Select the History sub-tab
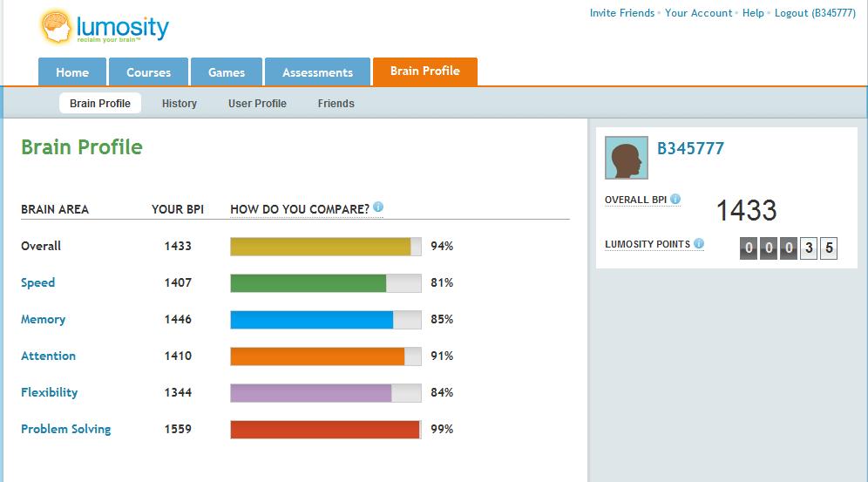Screen dimensions: 868x482 (180, 104)
